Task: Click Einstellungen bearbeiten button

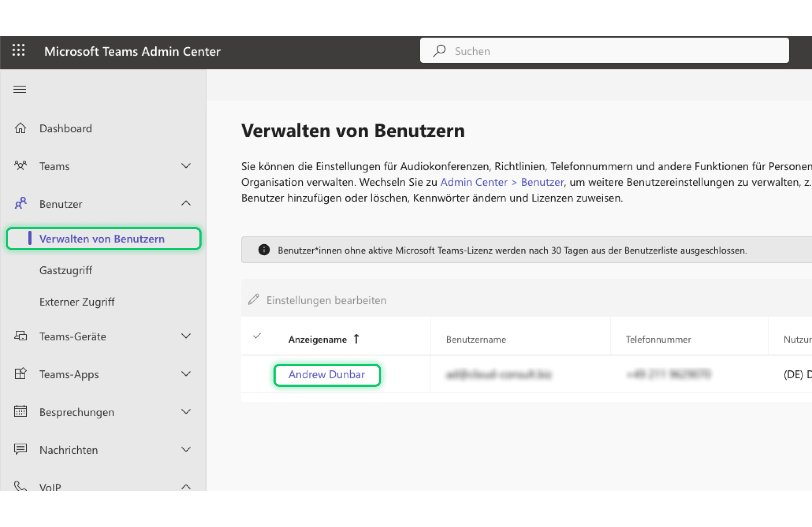Action: (x=317, y=300)
